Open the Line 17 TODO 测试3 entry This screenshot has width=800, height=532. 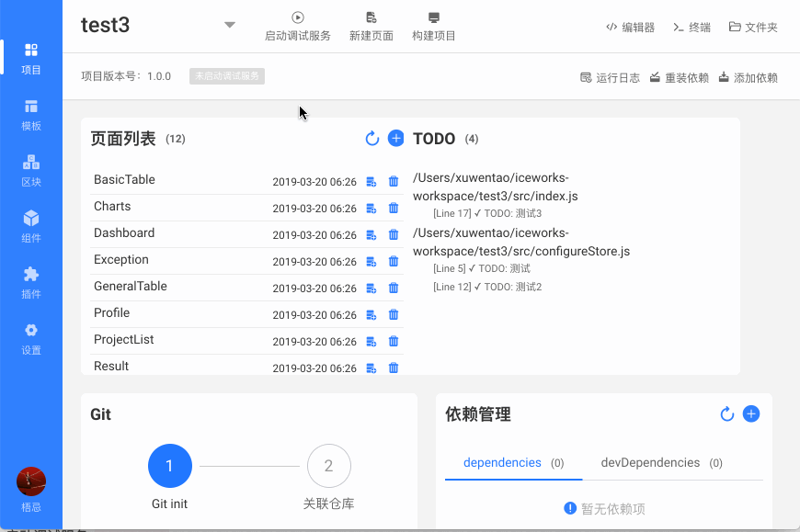pyautogui.click(x=487, y=213)
